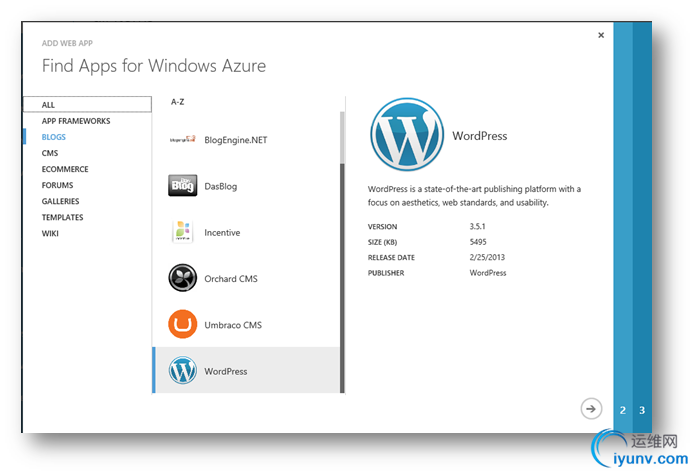Click the version value 3.5.1
694x475 pixels.
pos(477,226)
